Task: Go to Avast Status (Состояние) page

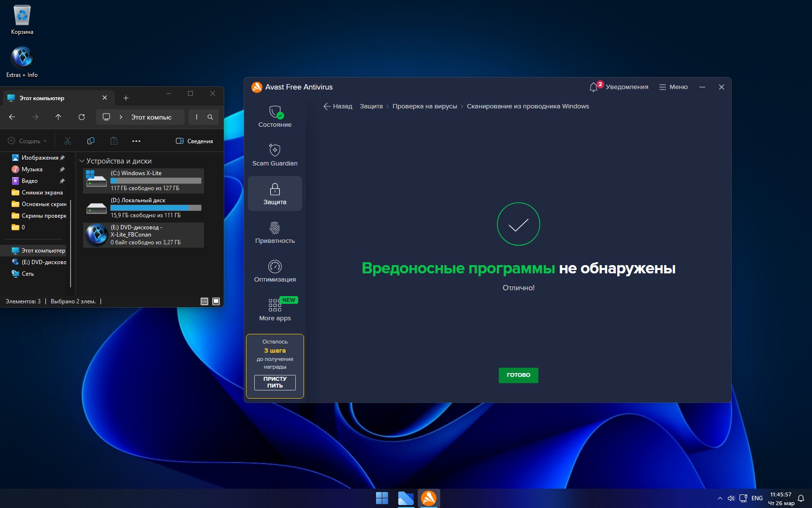Action: 275,117
